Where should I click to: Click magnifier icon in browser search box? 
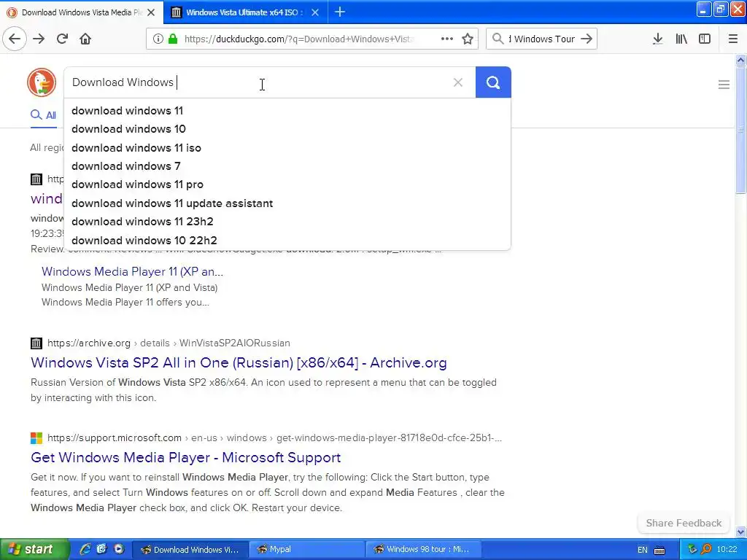pos(498,39)
